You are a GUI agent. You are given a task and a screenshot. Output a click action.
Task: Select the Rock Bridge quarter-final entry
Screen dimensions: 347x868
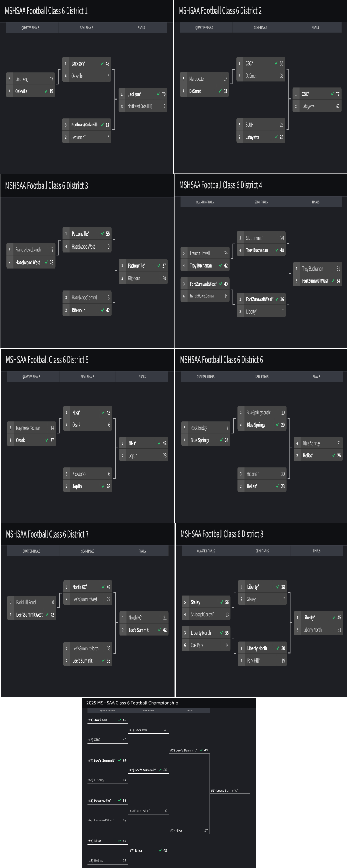pyautogui.click(x=199, y=428)
